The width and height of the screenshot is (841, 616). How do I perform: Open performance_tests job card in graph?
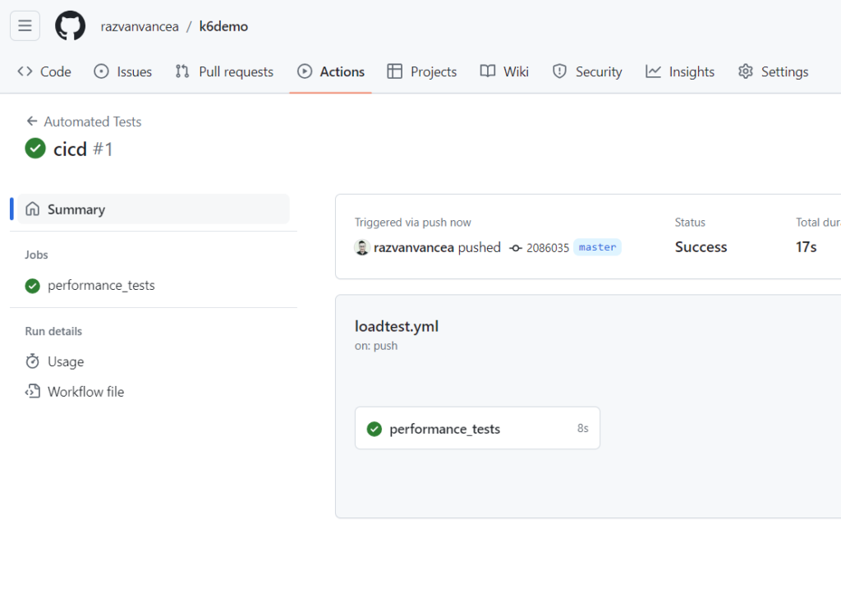pos(477,428)
